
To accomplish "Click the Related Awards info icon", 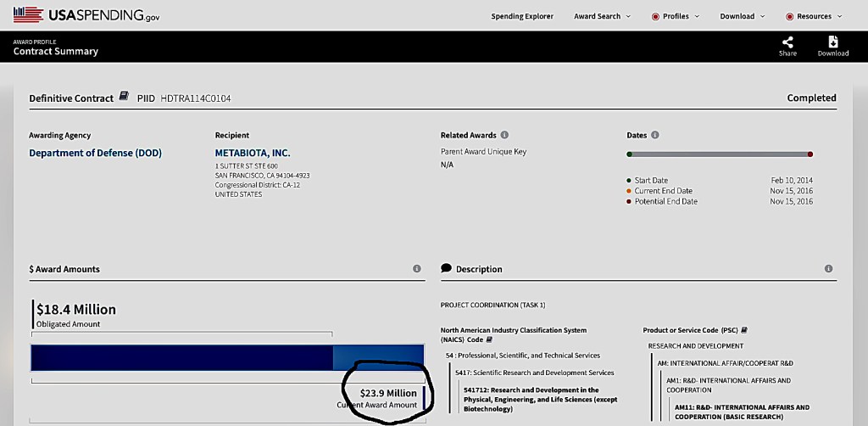I will (x=504, y=135).
